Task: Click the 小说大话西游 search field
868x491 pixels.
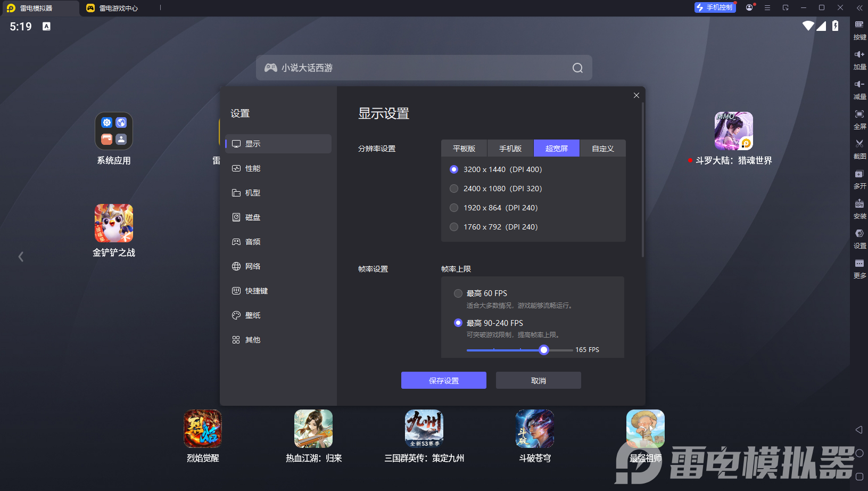Action: click(424, 68)
